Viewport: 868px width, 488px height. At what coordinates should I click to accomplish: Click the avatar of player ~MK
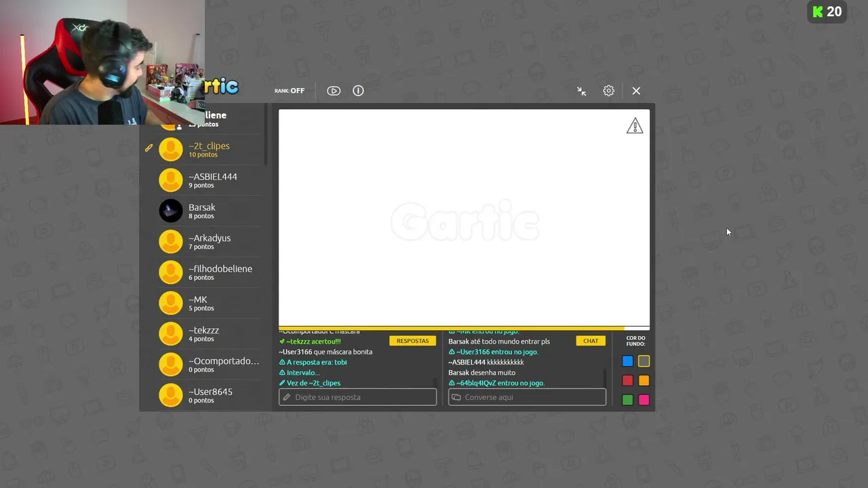tap(171, 303)
